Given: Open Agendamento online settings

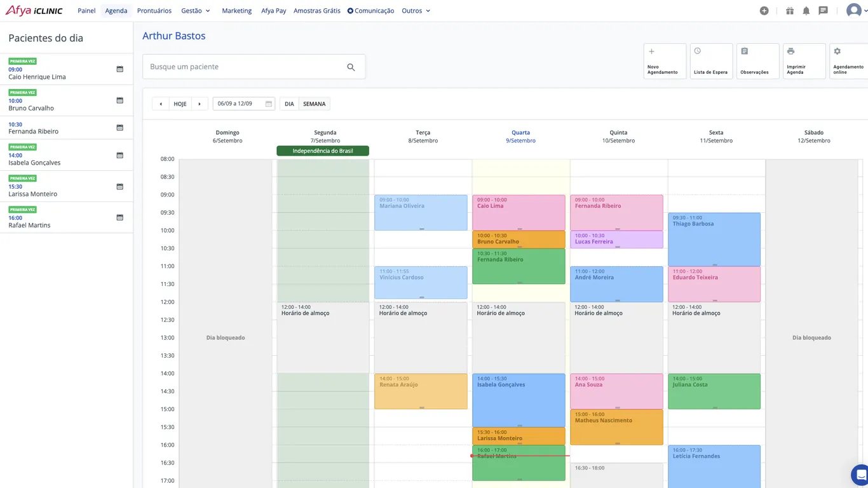Looking at the screenshot, I should tap(849, 61).
